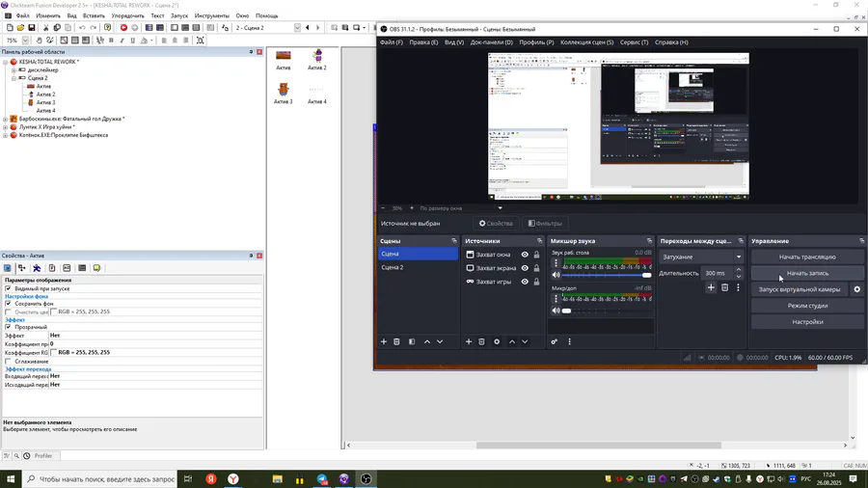868x488 pixels.
Task: Remove the selected scene with the trash icon
Action: click(x=396, y=342)
